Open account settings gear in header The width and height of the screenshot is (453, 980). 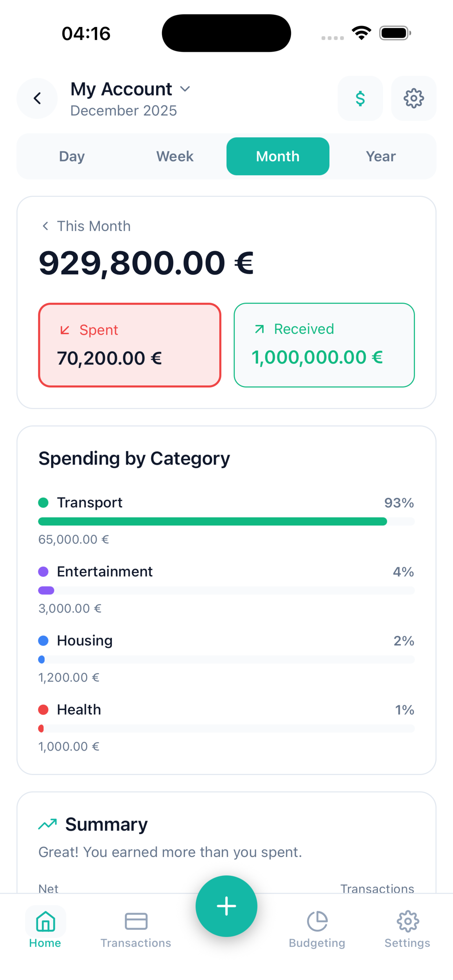tap(413, 98)
